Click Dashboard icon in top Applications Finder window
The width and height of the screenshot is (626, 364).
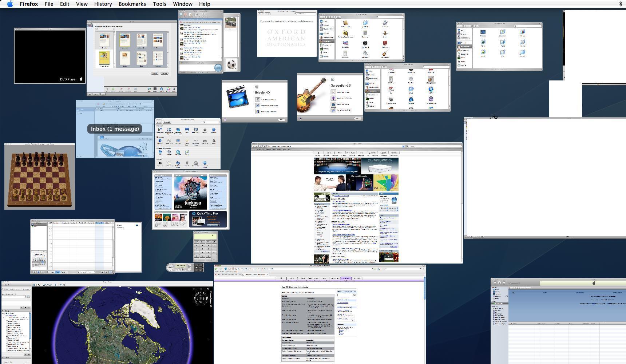tap(365, 44)
